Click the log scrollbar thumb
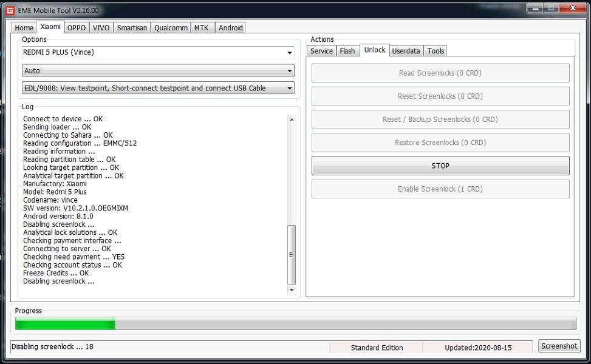The image size is (591, 364). (292, 255)
